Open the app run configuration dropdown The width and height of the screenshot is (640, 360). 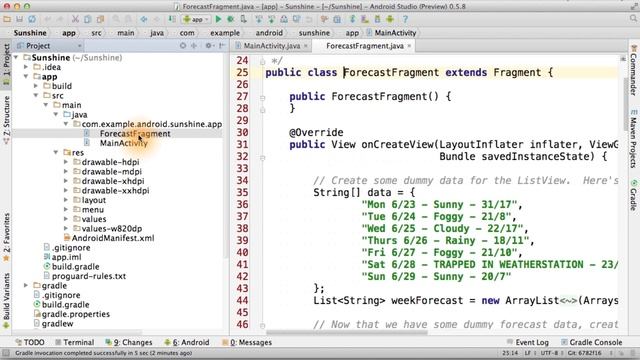pos(196,19)
